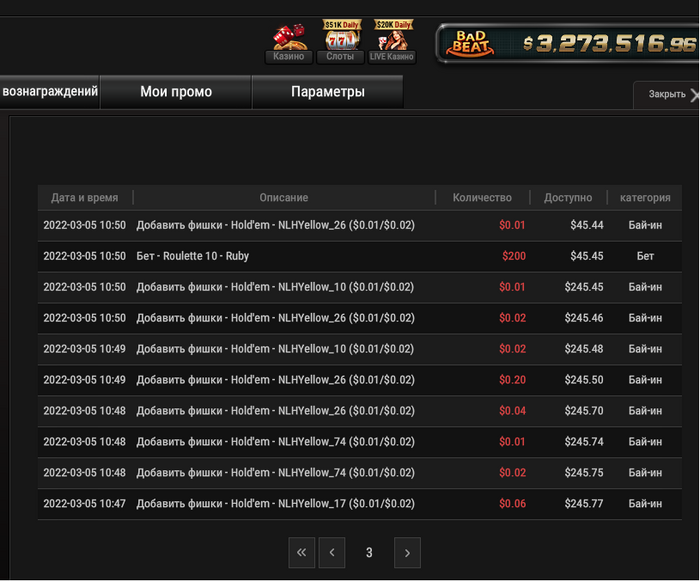
Task: Click the Бай-ин cell in $0.20 row
Action: click(x=645, y=380)
